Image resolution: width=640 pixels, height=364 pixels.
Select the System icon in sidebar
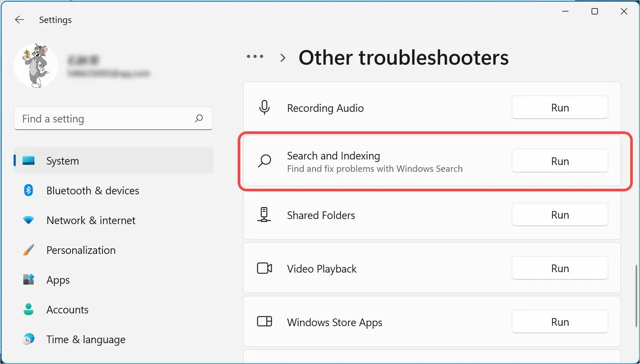pos(28,161)
